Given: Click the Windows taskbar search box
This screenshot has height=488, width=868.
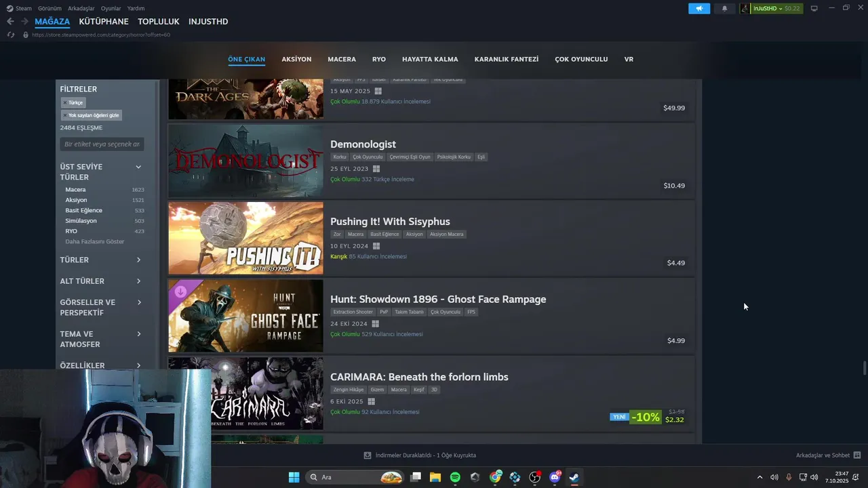Looking at the screenshot, I should point(356,477).
